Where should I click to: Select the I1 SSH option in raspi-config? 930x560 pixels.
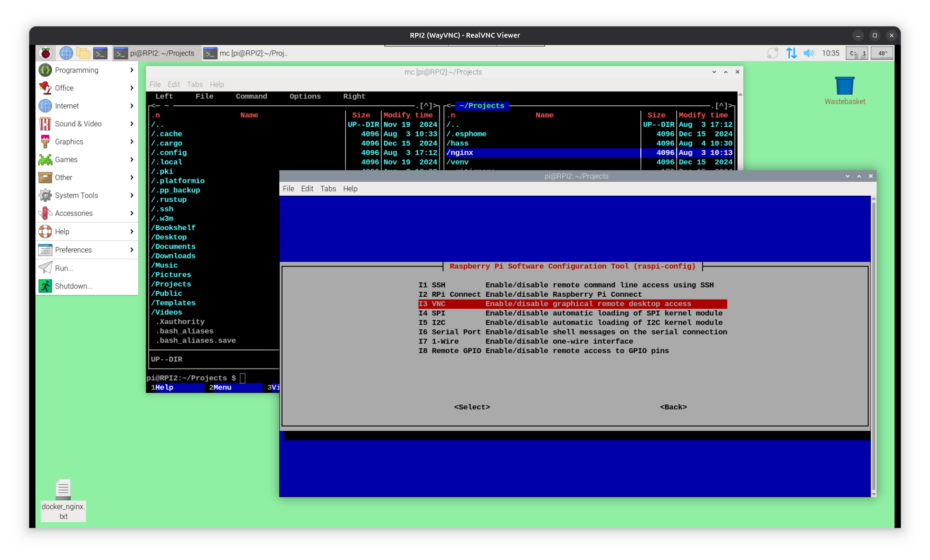pyautogui.click(x=572, y=285)
